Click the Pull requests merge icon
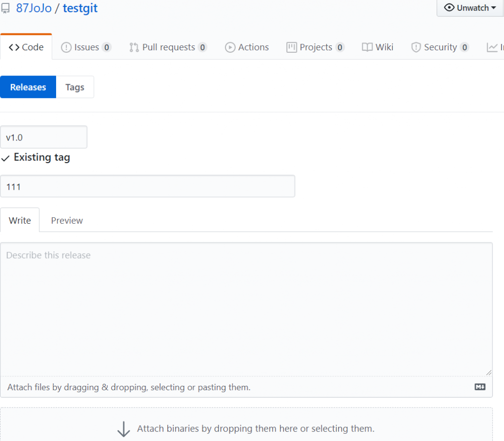 pyautogui.click(x=134, y=47)
